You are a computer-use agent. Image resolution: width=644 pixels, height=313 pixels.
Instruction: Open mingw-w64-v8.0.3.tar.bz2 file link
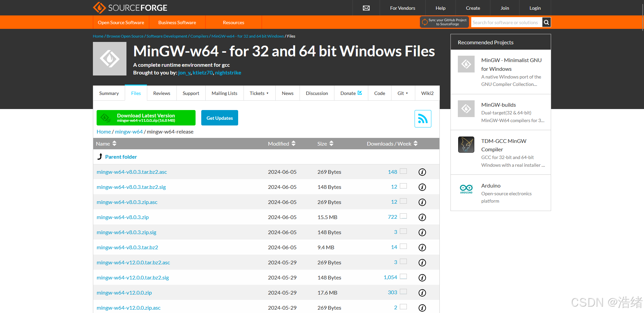tap(127, 248)
